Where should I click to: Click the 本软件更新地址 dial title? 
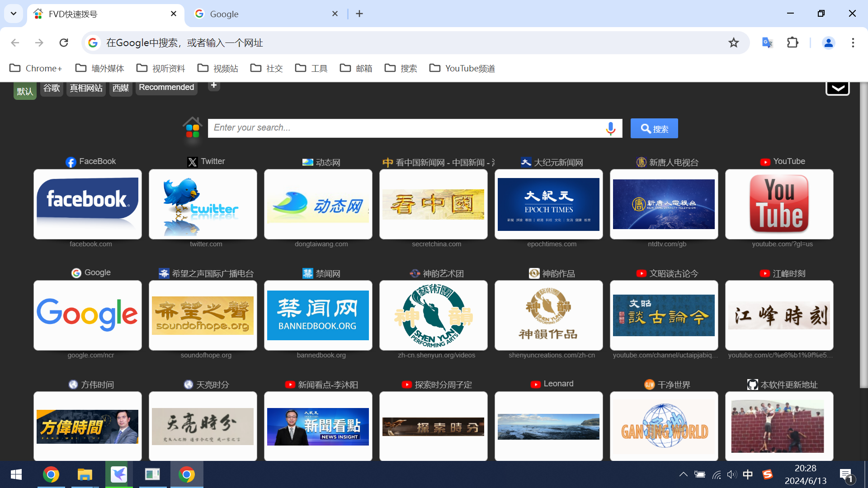pyautogui.click(x=789, y=385)
